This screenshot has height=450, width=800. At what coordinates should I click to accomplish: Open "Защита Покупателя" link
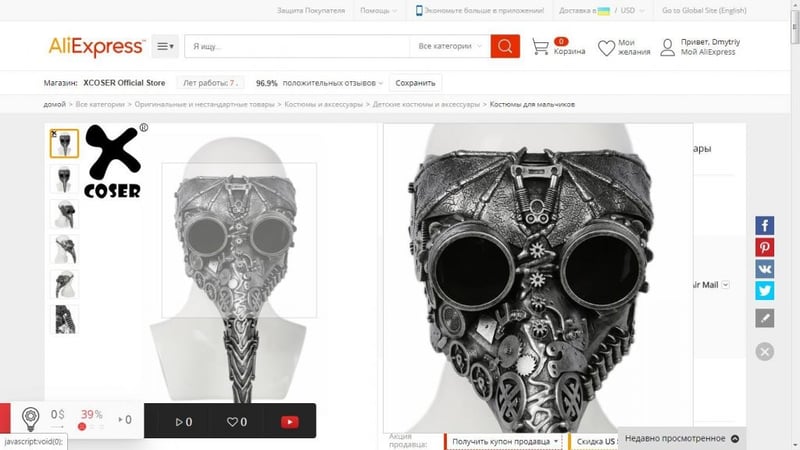311,11
